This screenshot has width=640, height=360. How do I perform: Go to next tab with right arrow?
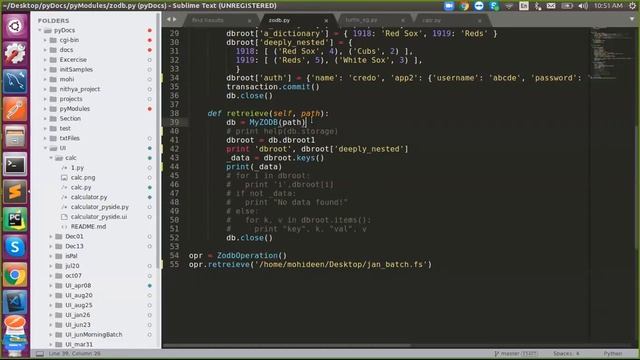click(x=175, y=19)
